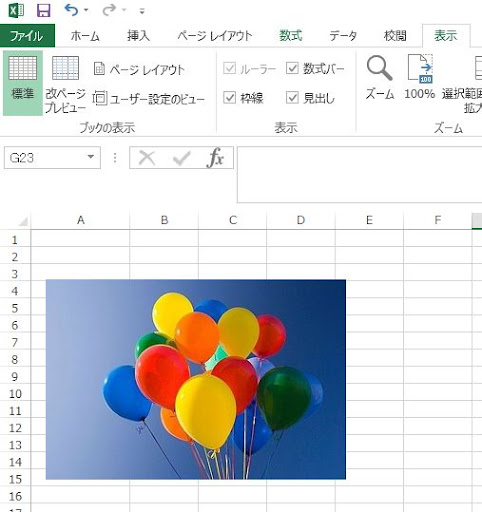Select the 標準 view button
The height and width of the screenshot is (512, 482).
(23, 83)
